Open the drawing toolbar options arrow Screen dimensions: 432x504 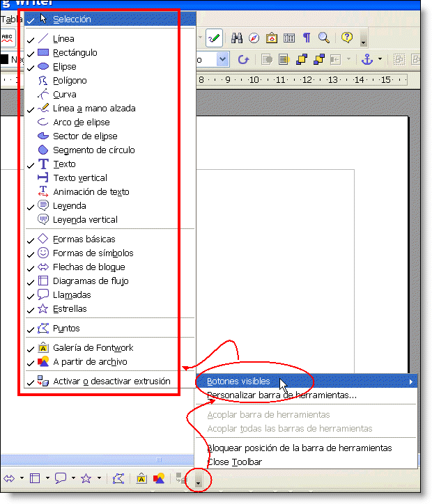199,480
